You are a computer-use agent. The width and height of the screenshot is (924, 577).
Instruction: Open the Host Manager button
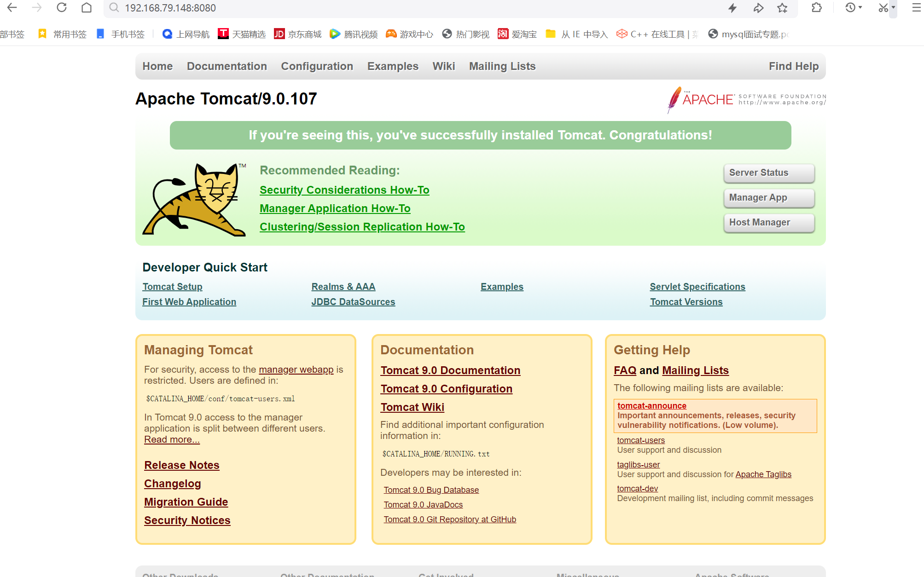pos(769,223)
